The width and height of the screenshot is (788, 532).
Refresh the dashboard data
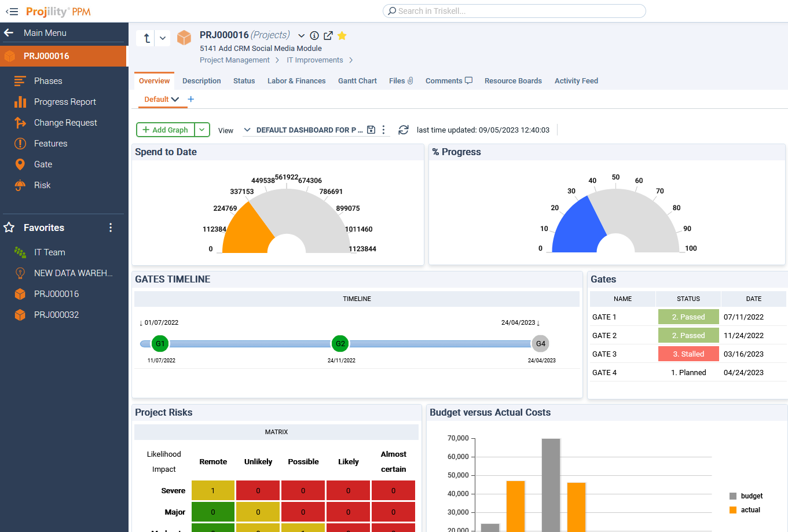tap(404, 130)
